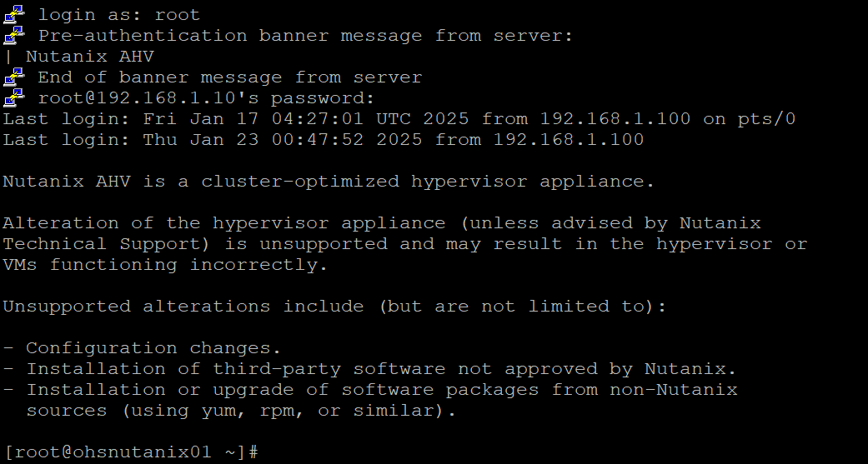Viewport: 868px width, 464px height.
Task: Click the "- Configuration changes." line
Action: click(143, 348)
